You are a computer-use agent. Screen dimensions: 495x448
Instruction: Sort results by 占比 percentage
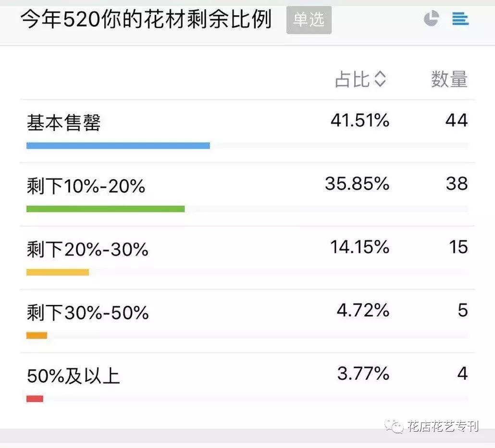tap(360, 79)
